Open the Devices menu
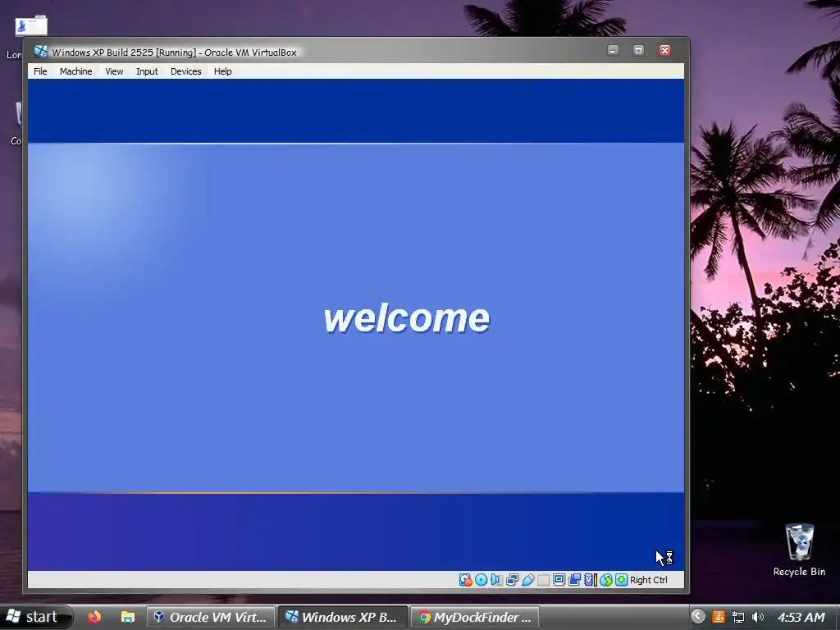840x630 pixels. 186,71
